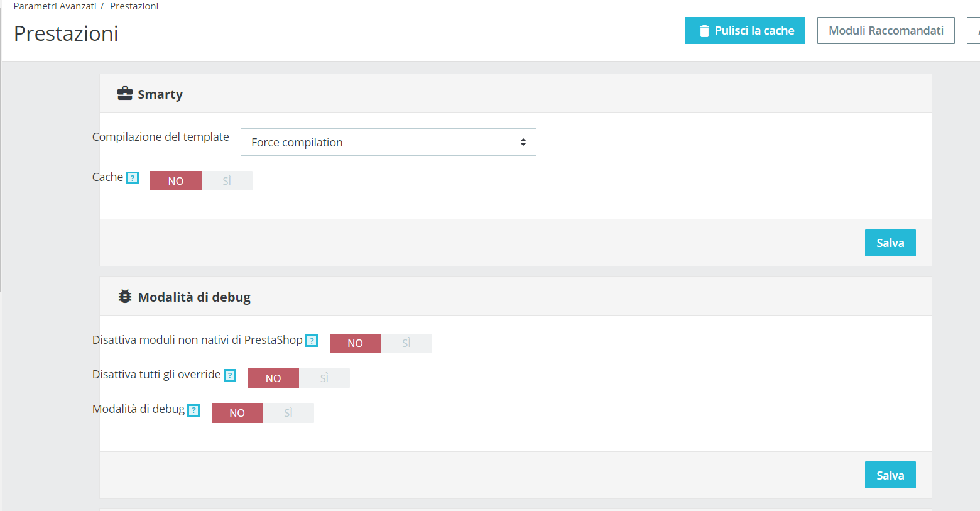Click the Smarty briefcase icon
This screenshot has width=980, height=511.
pyautogui.click(x=125, y=94)
